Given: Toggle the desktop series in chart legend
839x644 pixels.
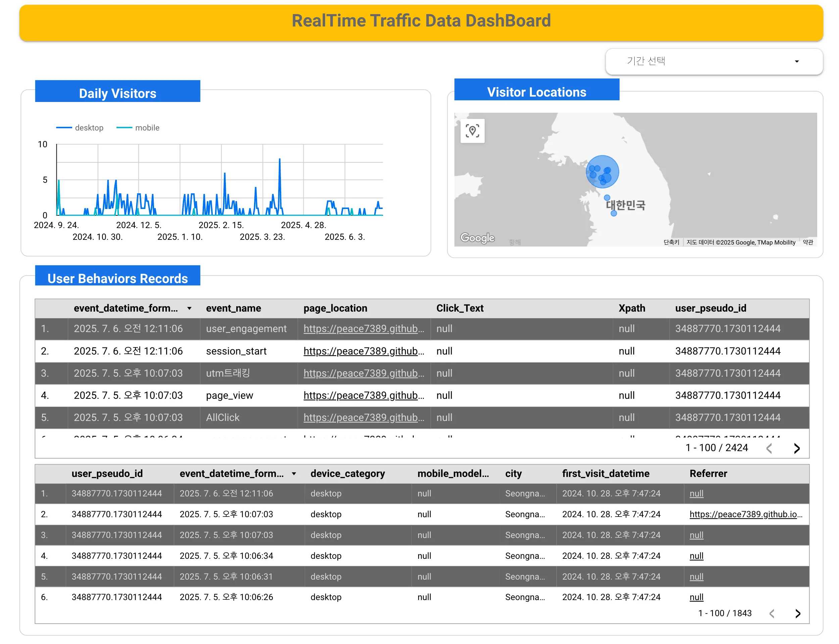Looking at the screenshot, I should [x=80, y=128].
